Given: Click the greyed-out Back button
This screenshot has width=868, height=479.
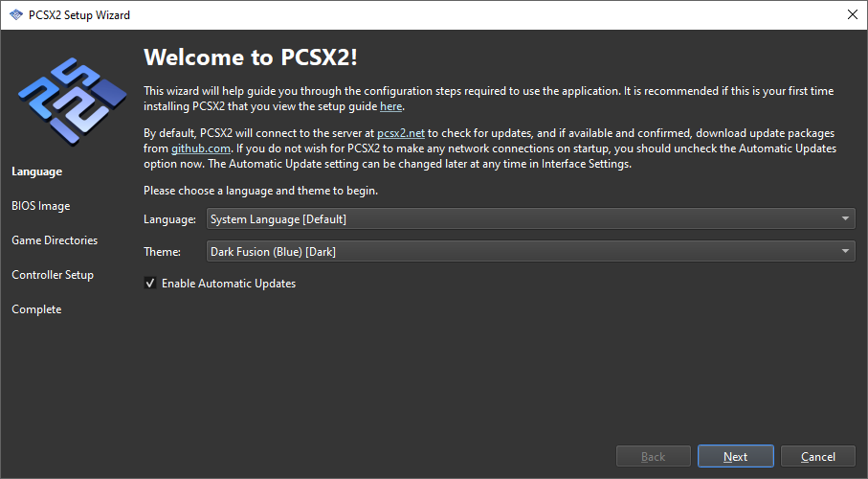Looking at the screenshot, I should click(x=653, y=457).
